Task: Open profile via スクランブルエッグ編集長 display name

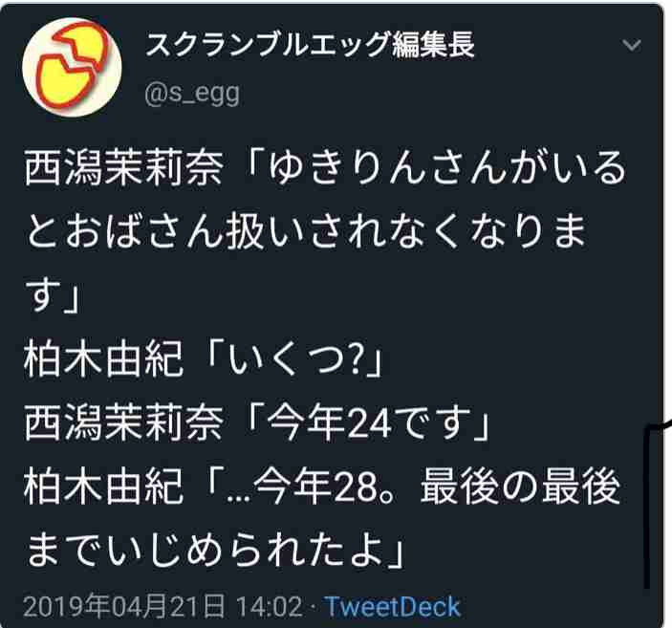Action: coord(311,45)
